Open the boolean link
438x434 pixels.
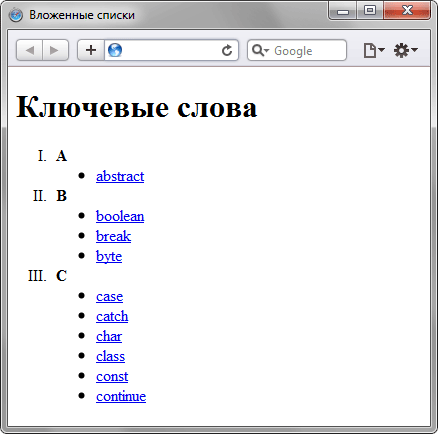[120, 216]
